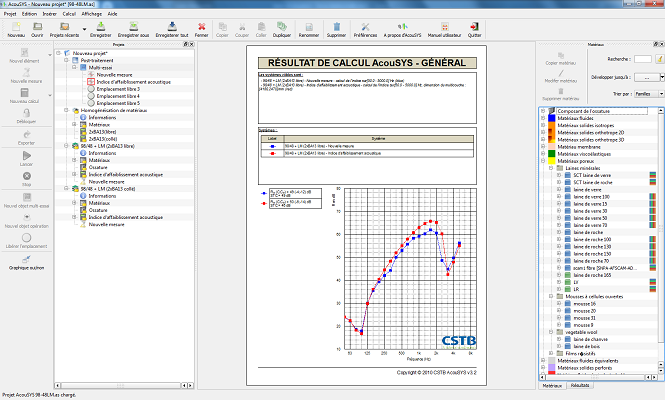Image resolution: width=665 pixels, height=400 pixels.
Task: Expand the Films résistifs group
Action: pyautogui.click(x=551, y=353)
